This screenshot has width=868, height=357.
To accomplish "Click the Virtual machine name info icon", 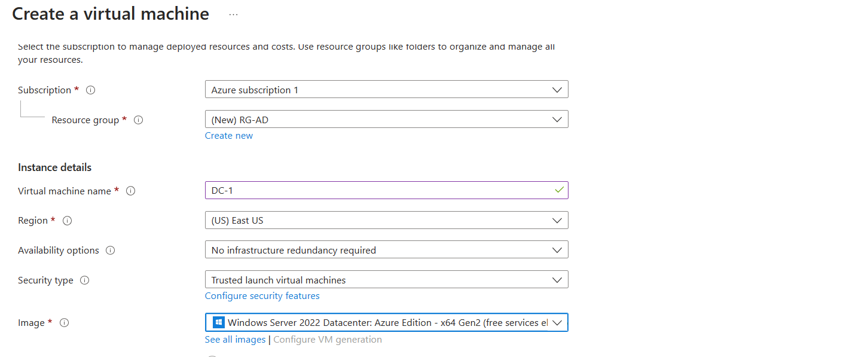I will tap(131, 191).
